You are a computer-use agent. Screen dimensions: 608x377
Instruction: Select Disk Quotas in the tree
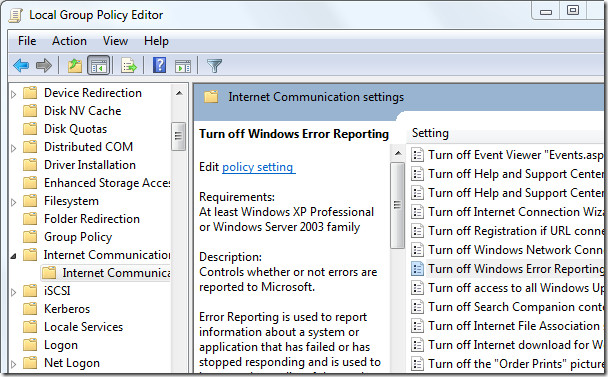click(75, 129)
